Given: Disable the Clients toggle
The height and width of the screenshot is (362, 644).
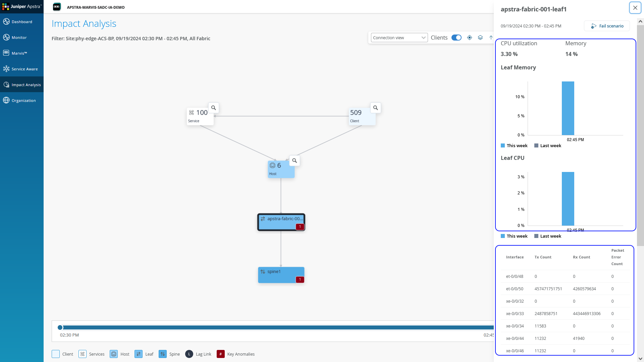Looking at the screenshot, I should [457, 38].
